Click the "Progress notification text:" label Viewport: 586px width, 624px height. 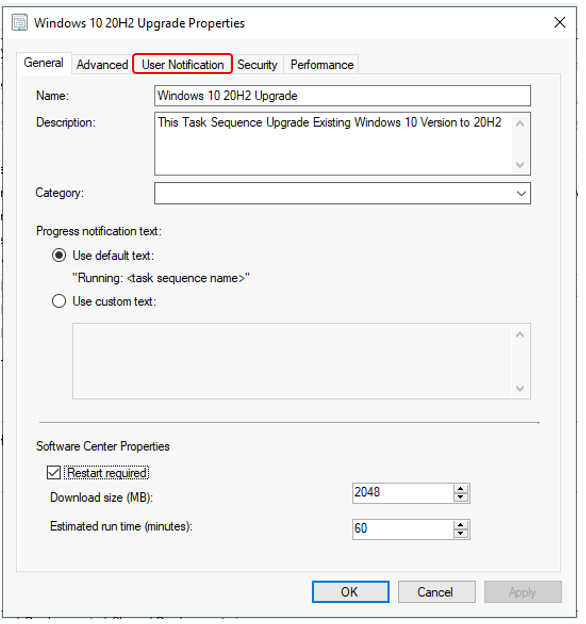coord(99,231)
